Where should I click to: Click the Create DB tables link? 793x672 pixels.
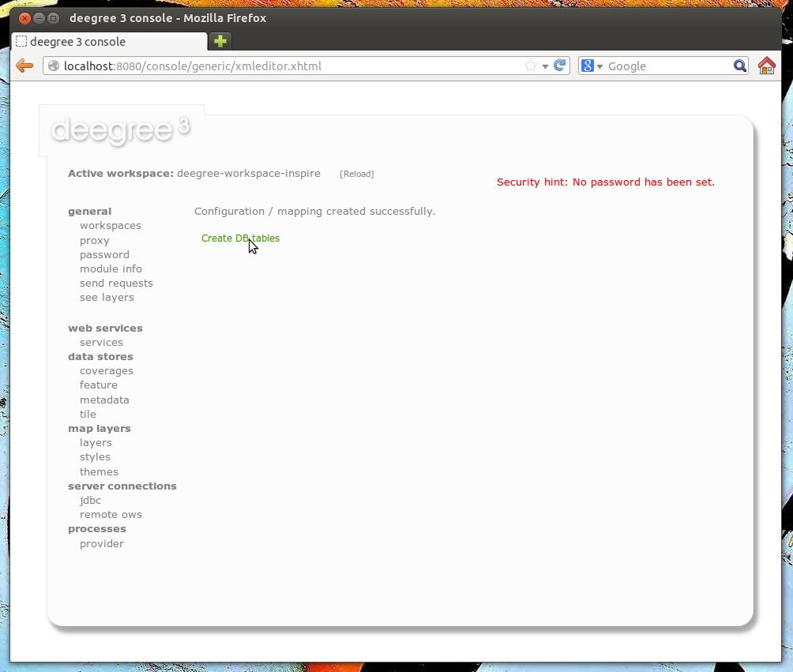pos(240,238)
